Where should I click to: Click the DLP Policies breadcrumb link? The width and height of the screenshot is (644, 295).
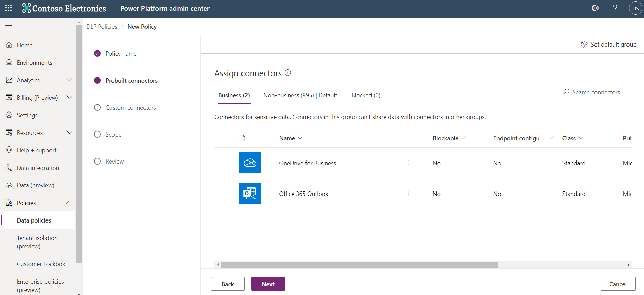102,27
